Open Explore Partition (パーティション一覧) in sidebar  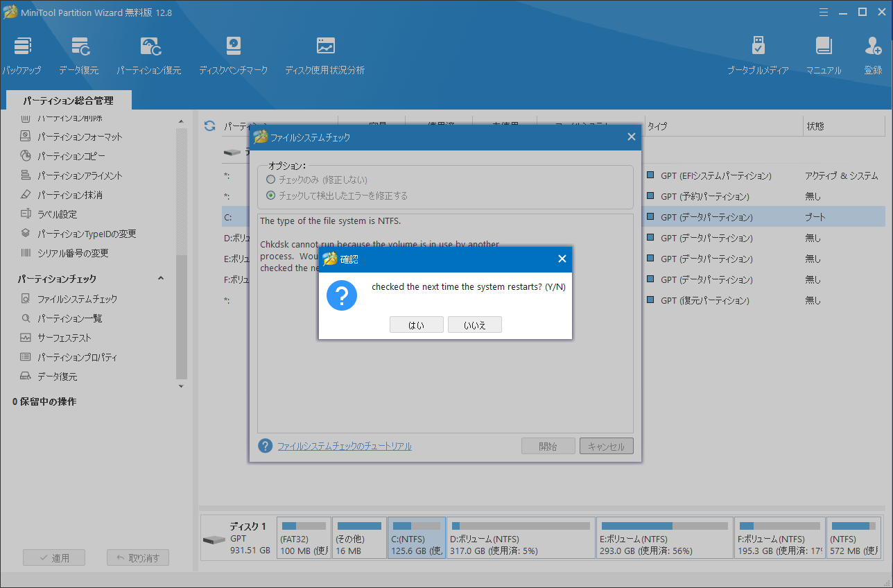point(61,318)
